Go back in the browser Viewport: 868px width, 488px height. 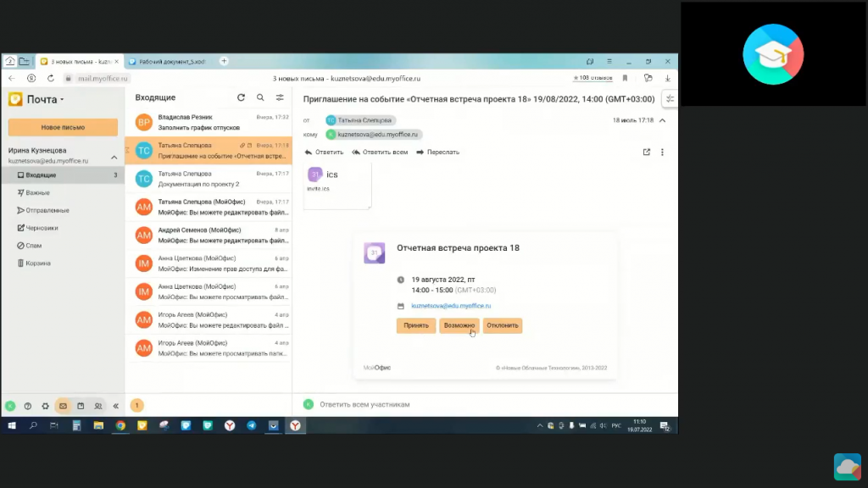point(12,79)
